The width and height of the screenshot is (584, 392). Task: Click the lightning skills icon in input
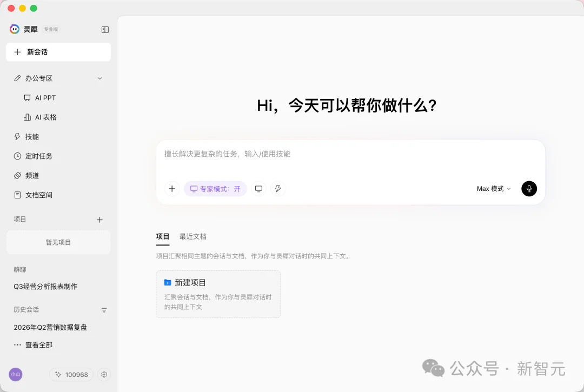278,189
